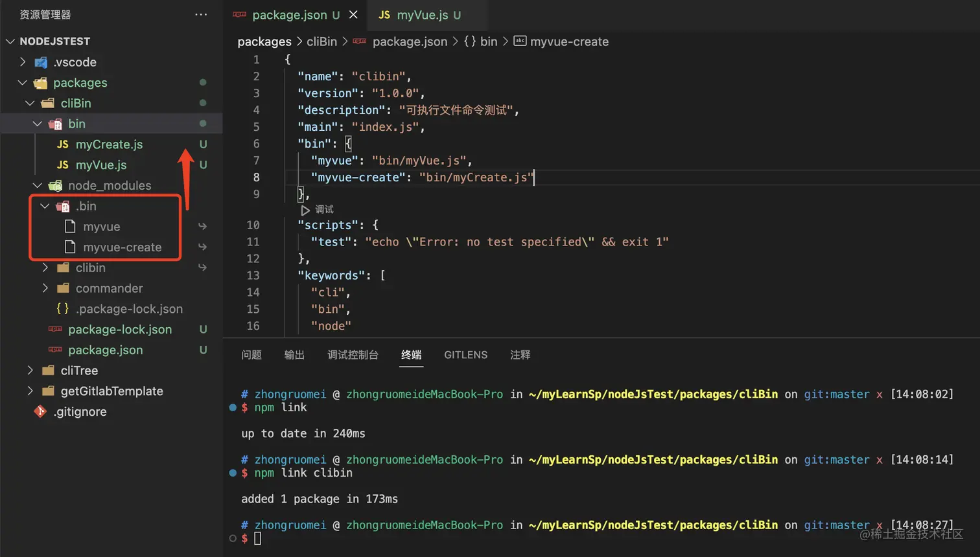Screen dimensions: 980x557
Task: Open .package-lock.json in node_modules
Action: coord(129,309)
